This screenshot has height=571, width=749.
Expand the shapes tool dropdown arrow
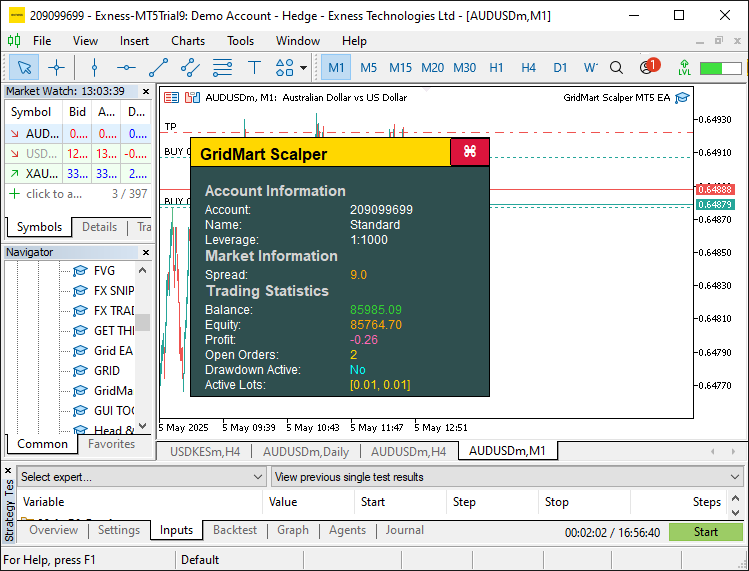click(x=303, y=67)
